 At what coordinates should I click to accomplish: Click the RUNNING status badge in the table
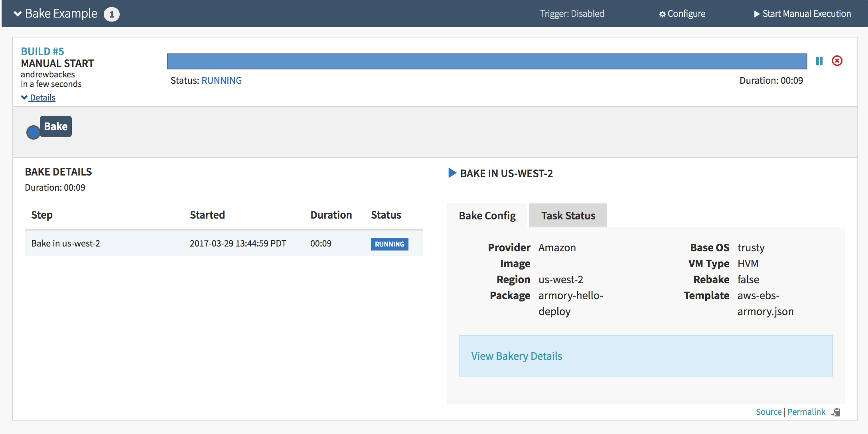coord(389,244)
